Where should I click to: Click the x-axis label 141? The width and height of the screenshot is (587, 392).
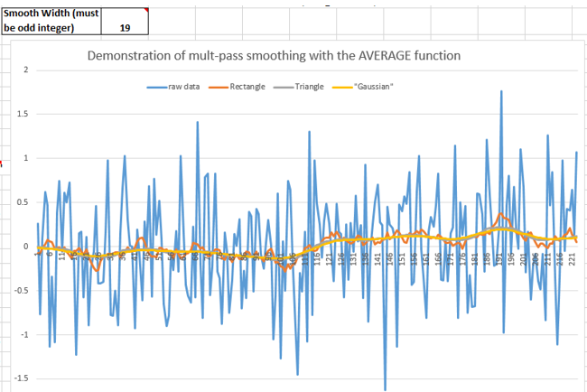tap(377, 258)
